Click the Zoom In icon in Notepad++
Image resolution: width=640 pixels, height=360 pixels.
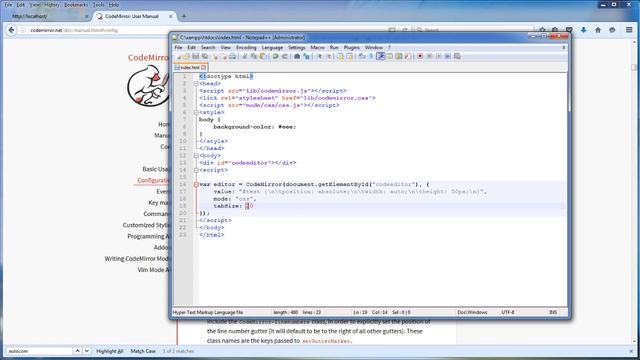click(x=320, y=56)
